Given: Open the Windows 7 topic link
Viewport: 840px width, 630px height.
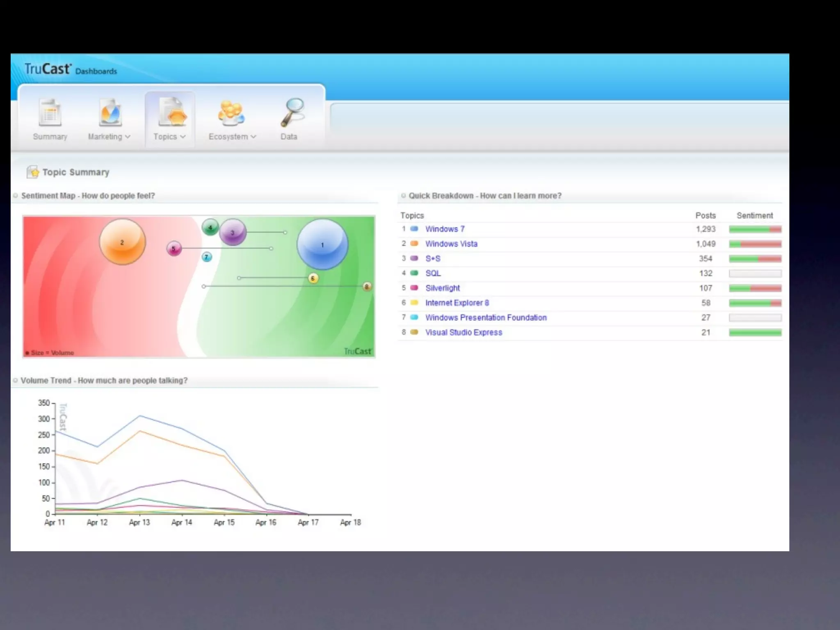Looking at the screenshot, I should tap(445, 229).
